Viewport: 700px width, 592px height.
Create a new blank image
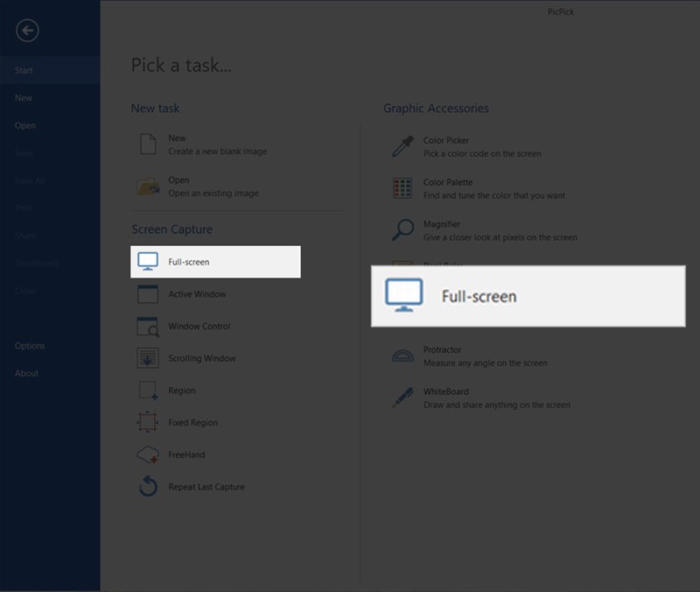[177, 144]
